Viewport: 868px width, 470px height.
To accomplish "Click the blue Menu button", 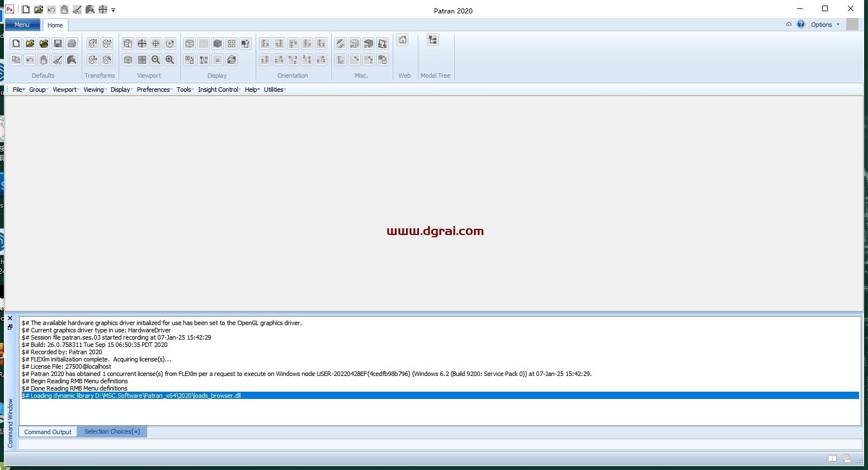I will [x=22, y=25].
